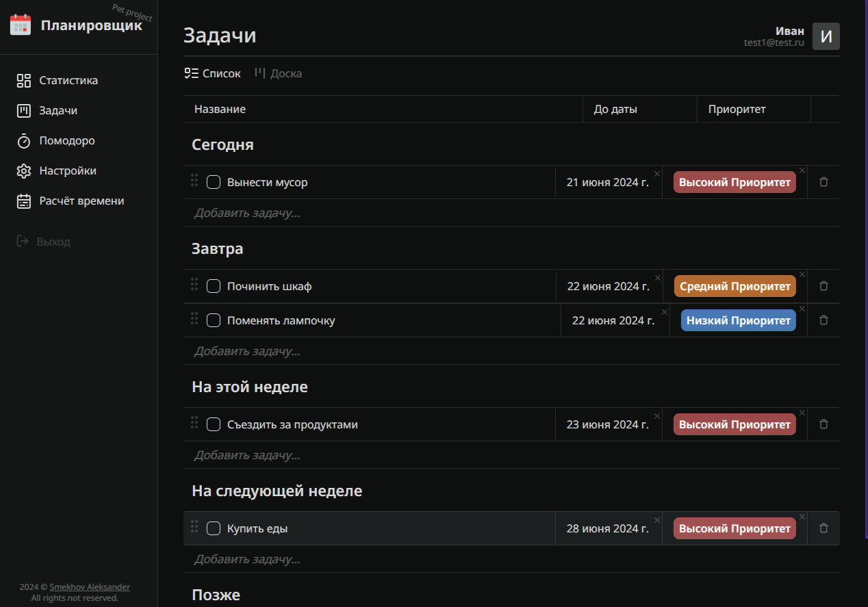The width and height of the screenshot is (868, 607).
Task: Open the Smekhov Aleksander footer link
Action: pos(90,587)
